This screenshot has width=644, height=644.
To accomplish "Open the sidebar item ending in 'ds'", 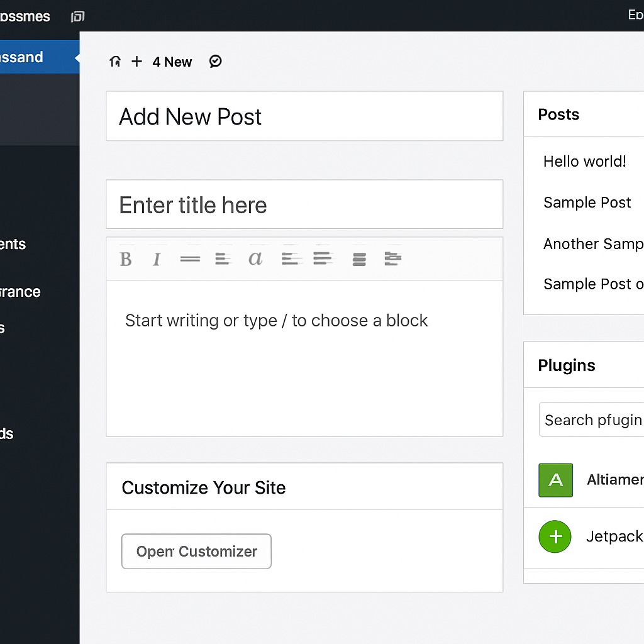I will tap(6, 434).
